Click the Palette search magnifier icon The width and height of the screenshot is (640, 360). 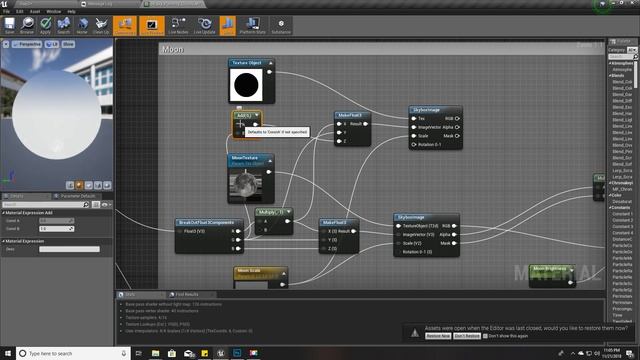coord(635,57)
